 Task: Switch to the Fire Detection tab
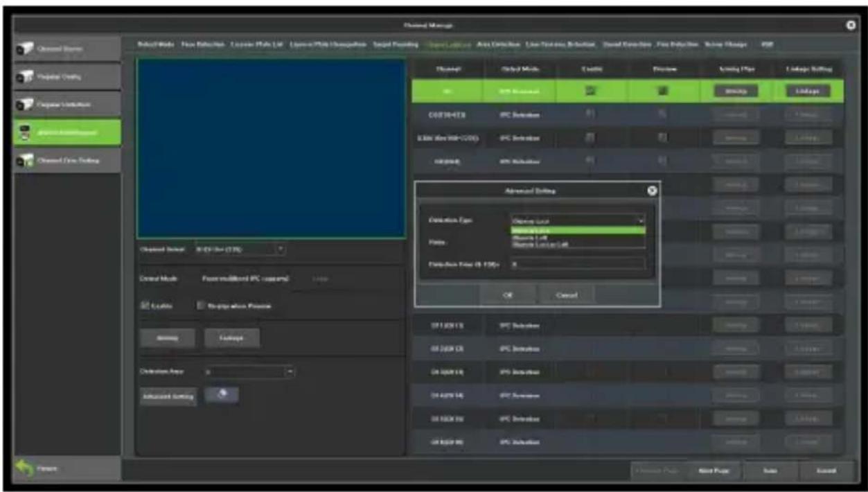677,44
